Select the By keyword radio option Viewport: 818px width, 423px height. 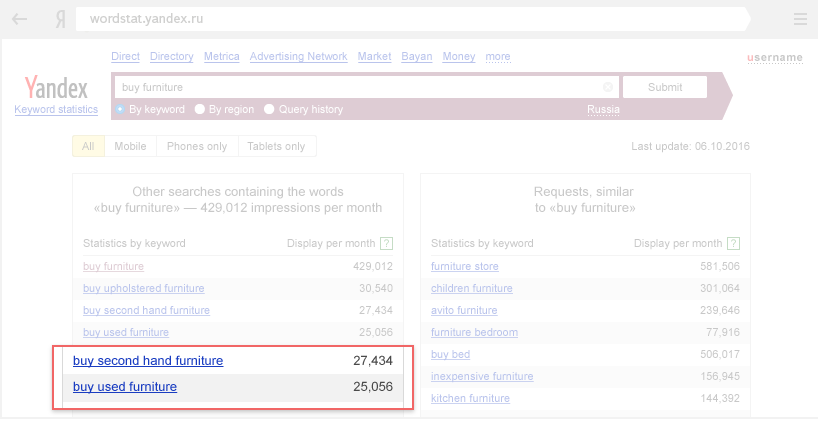pyautogui.click(x=121, y=109)
